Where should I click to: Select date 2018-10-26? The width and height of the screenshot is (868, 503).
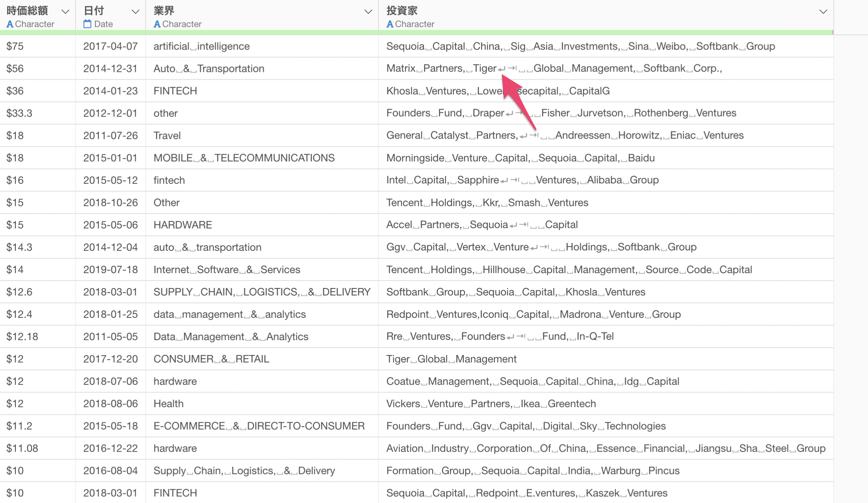pyautogui.click(x=110, y=203)
